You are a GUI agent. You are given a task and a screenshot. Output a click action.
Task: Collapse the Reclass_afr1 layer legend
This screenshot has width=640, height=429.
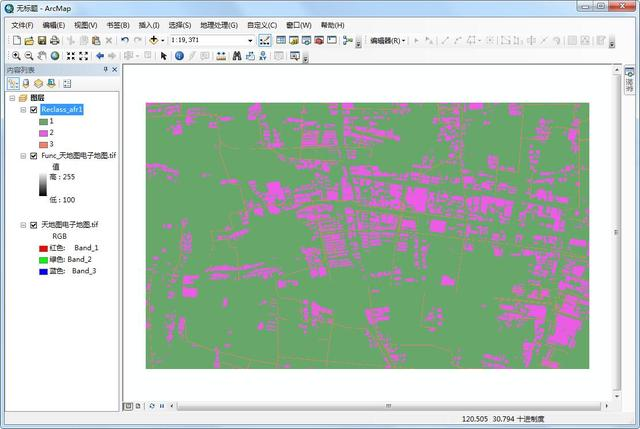23,110
